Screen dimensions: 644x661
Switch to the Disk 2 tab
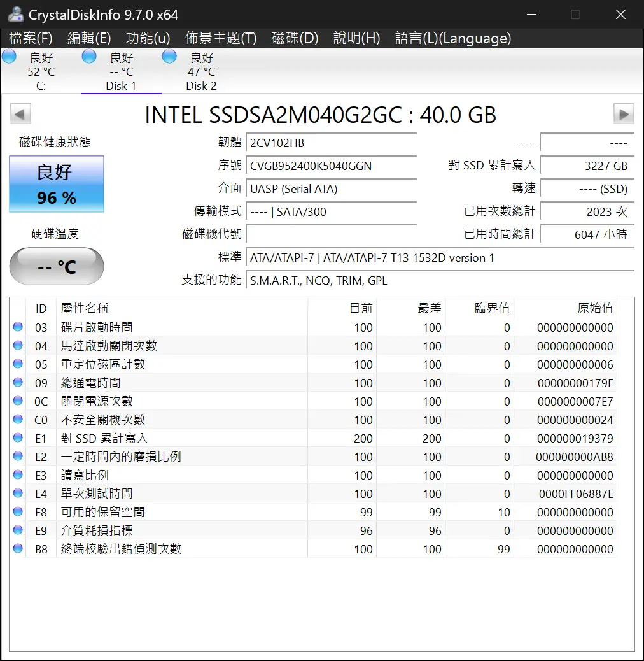click(x=201, y=71)
